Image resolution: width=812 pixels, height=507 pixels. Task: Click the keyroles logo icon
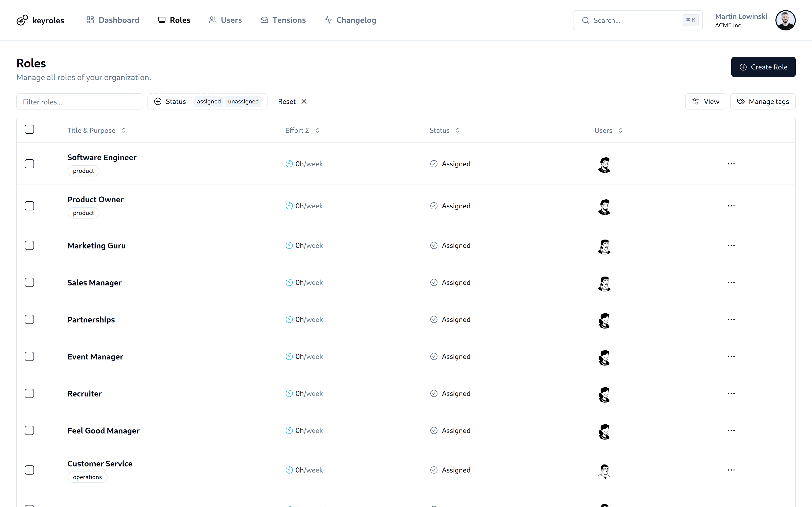[x=22, y=20]
